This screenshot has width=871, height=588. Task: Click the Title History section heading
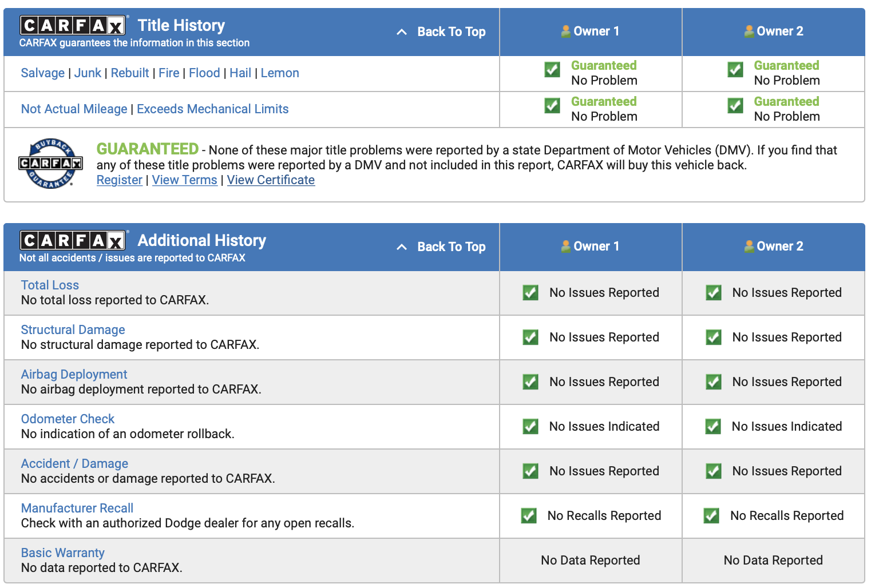point(181,25)
